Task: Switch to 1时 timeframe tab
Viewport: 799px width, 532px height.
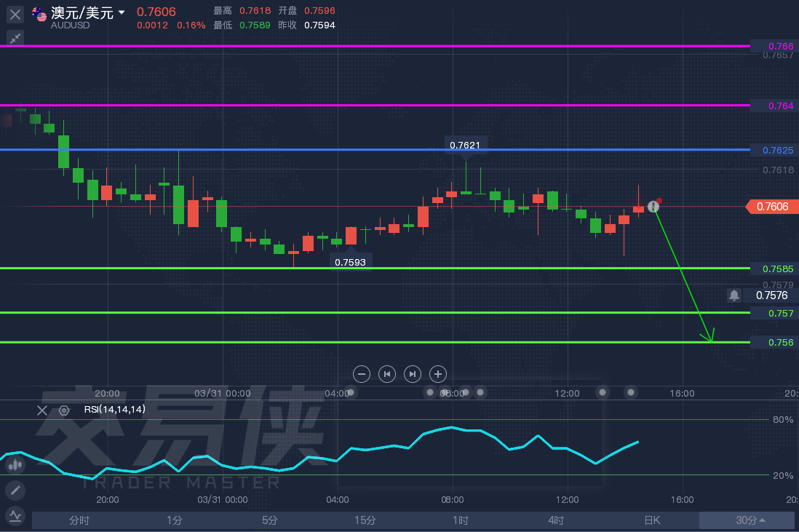Action: (460, 520)
